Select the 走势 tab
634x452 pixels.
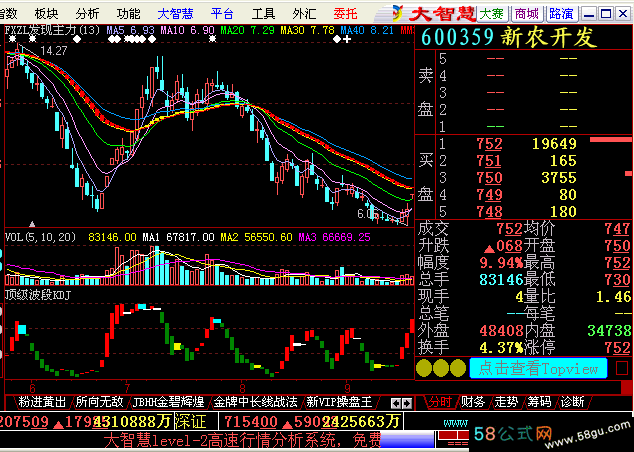tap(506, 402)
